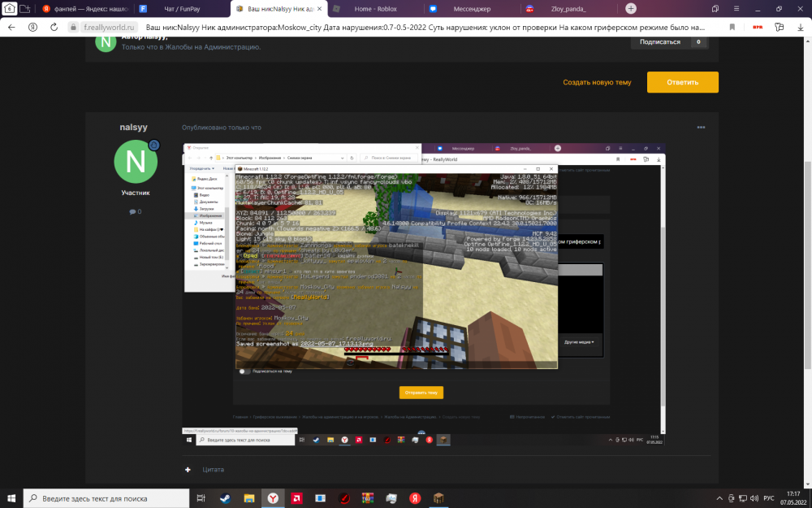Open the attached Minecraft screenshot image
The width and height of the screenshot is (812, 508).
[424, 294]
